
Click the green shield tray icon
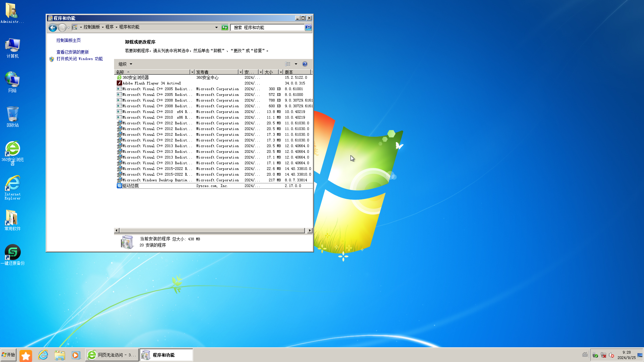pos(595,355)
